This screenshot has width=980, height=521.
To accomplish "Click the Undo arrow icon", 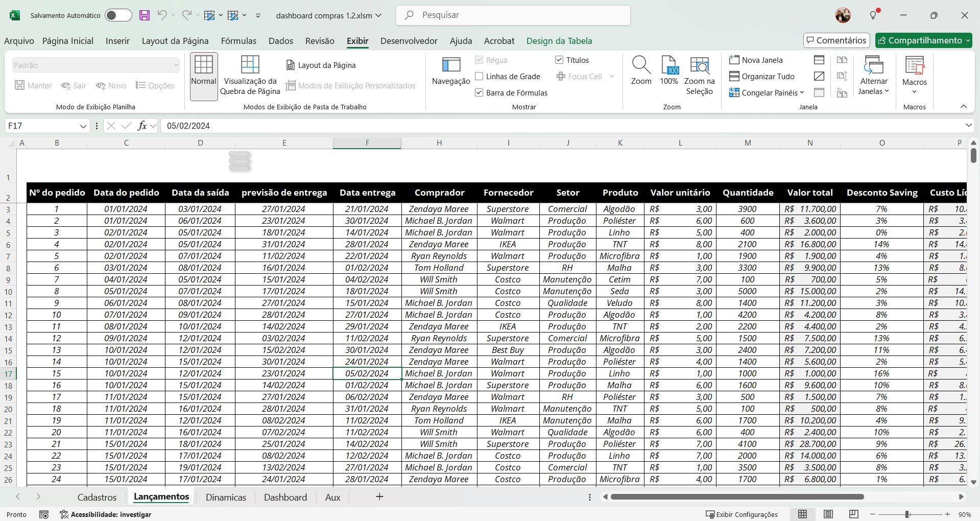I will tap(162, 15).
